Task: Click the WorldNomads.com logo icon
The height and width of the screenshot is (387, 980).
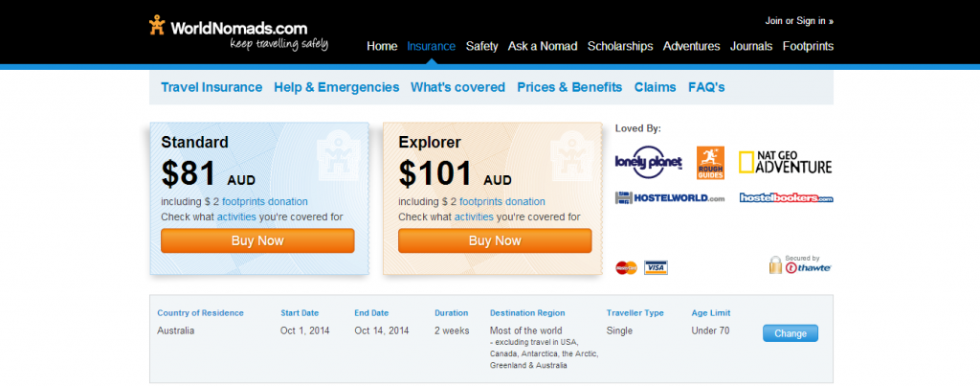Action: (x=157, y=26)
